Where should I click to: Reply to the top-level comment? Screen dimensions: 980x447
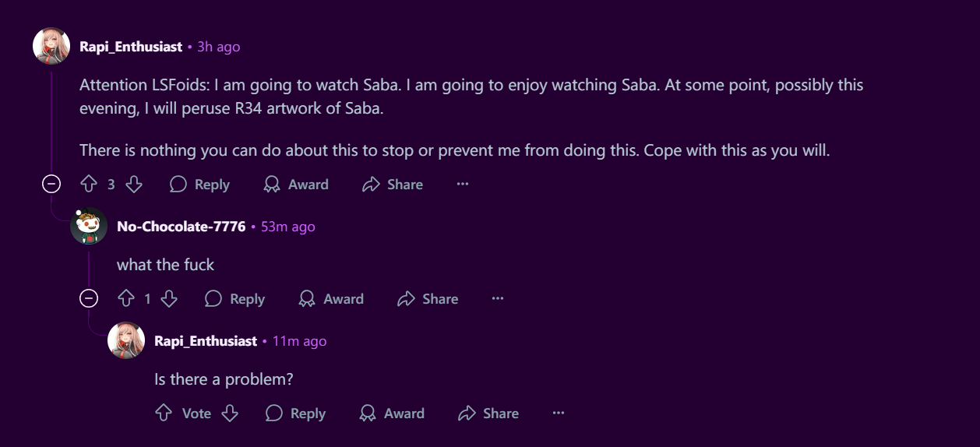click(200, 185)
